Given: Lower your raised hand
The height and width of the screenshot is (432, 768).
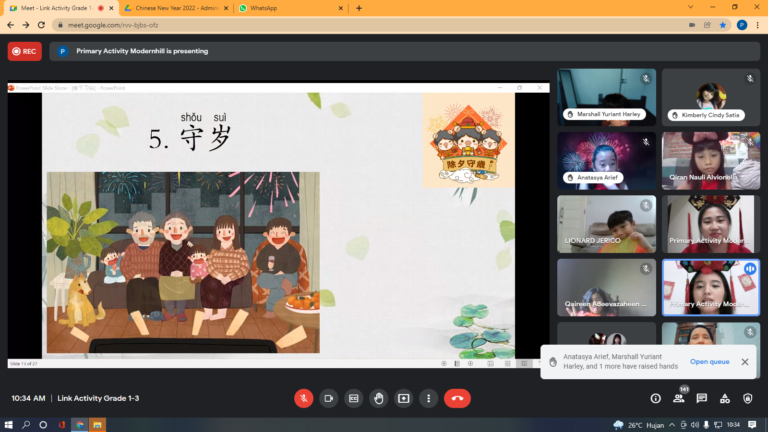Looking at the screenshot, I should 378,398.
